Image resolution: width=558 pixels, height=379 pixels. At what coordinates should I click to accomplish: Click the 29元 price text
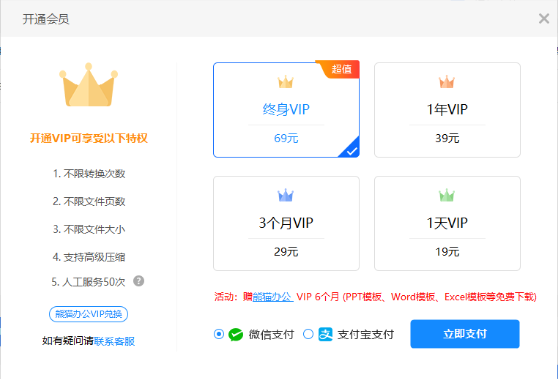tap(286, 252)
